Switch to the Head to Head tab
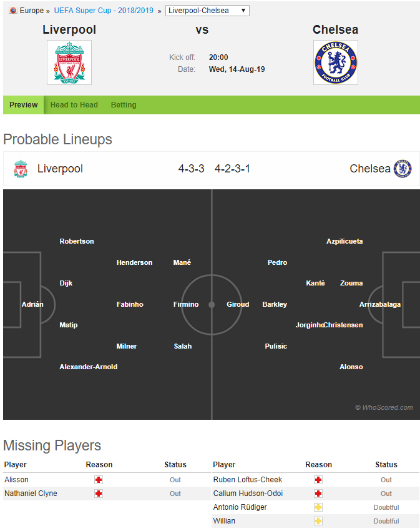This screenshot has height=531, width=420. (x=74, y=105)
